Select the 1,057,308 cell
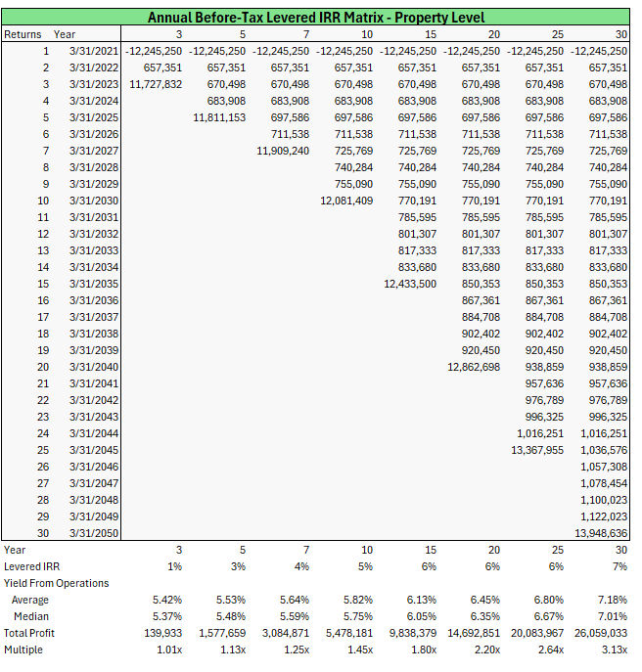Viewport: 642px width, 672px height. point(604,467)
